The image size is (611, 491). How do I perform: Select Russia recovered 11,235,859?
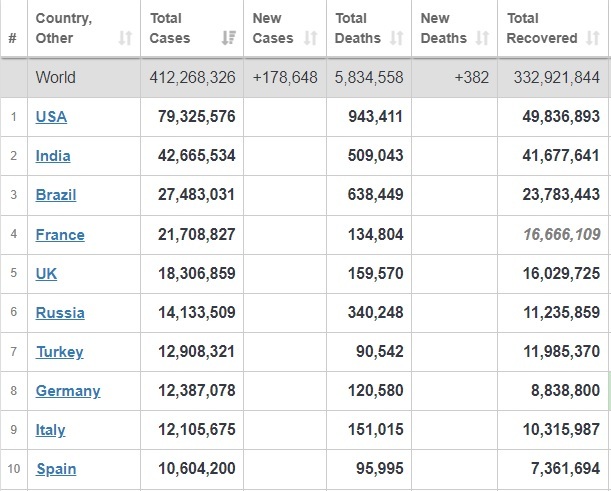(561, 313)
